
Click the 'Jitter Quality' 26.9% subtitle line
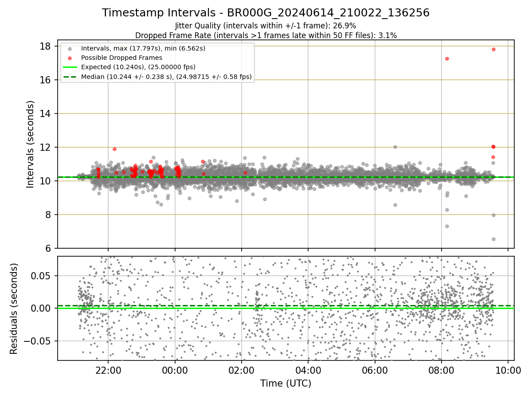coord(266,26)
